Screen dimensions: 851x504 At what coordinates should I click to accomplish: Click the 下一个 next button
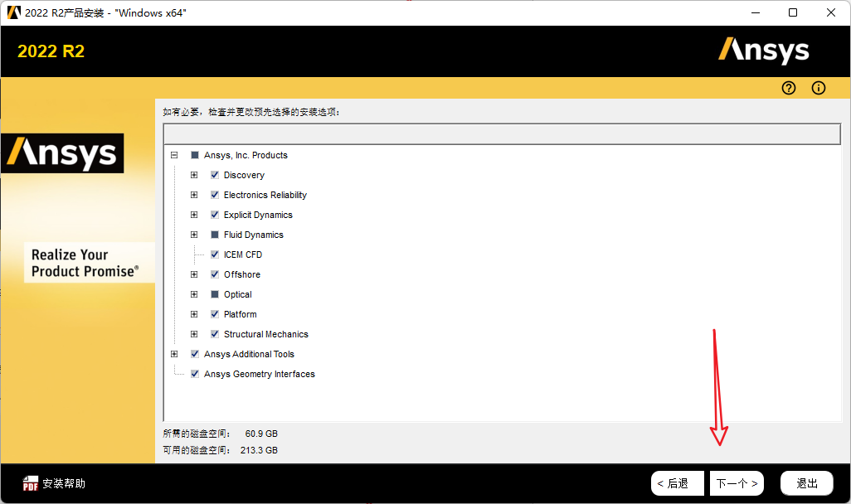pyautogui.click(x=736, y=482)
